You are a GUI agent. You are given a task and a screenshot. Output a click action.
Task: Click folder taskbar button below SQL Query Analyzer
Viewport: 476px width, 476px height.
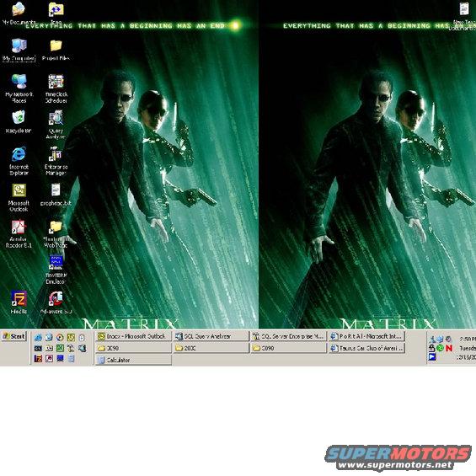pos(211,348)
